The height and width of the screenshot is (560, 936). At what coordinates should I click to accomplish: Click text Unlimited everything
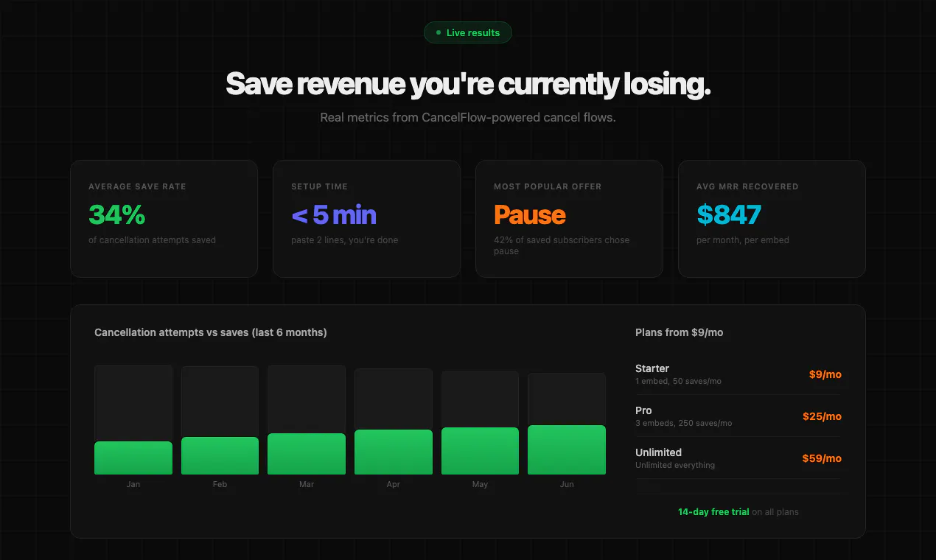coord(675,465)
